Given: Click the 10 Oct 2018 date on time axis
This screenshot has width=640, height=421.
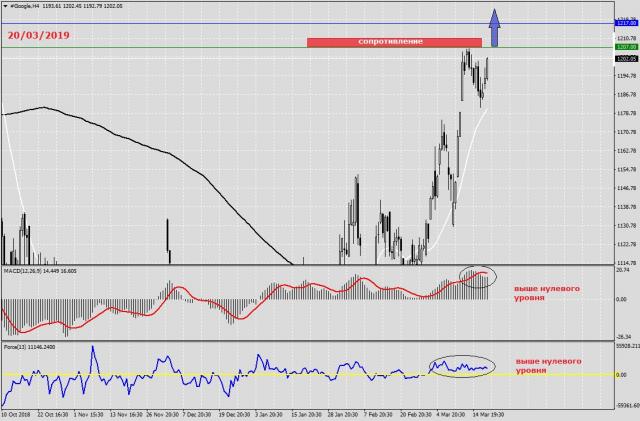Looking at the screenshot, I should 19,412.
